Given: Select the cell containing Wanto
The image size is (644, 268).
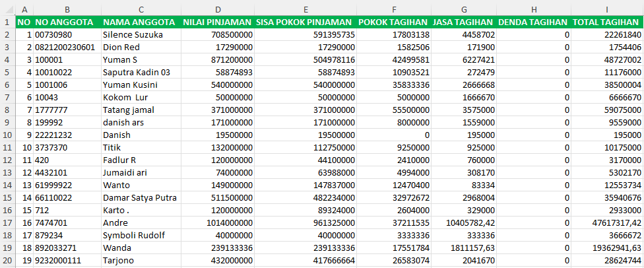Looking at the screenshot, I should [141, 185].
